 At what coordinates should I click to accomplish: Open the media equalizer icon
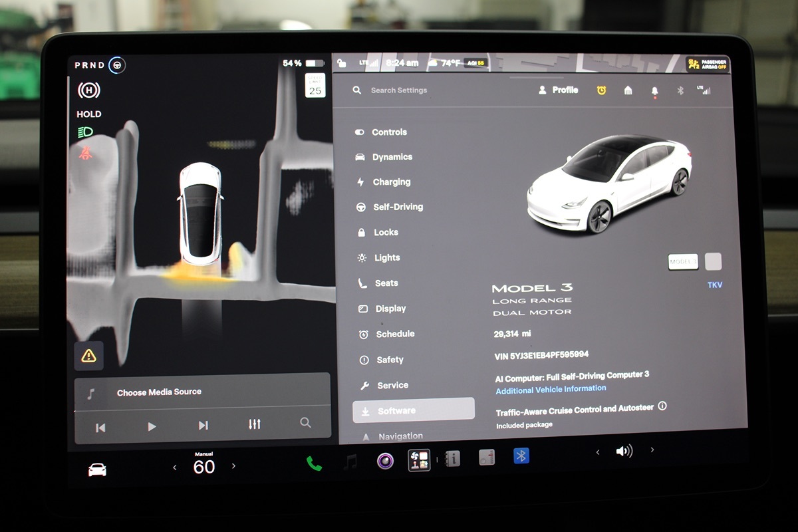tap(254, 424)
